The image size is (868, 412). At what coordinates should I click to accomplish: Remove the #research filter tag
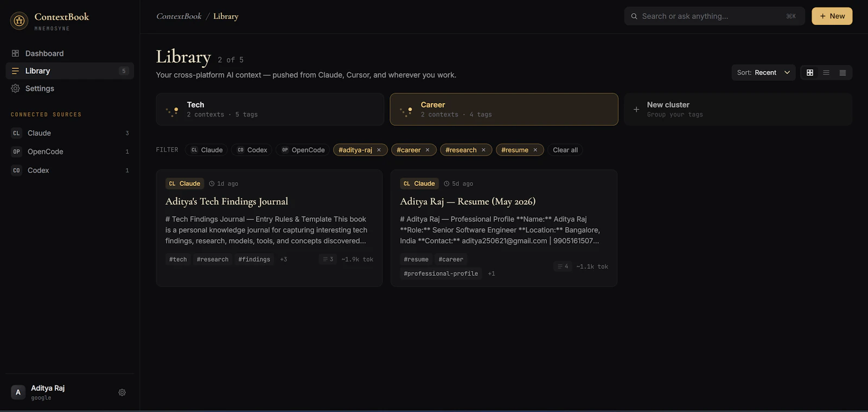point(483,150)
